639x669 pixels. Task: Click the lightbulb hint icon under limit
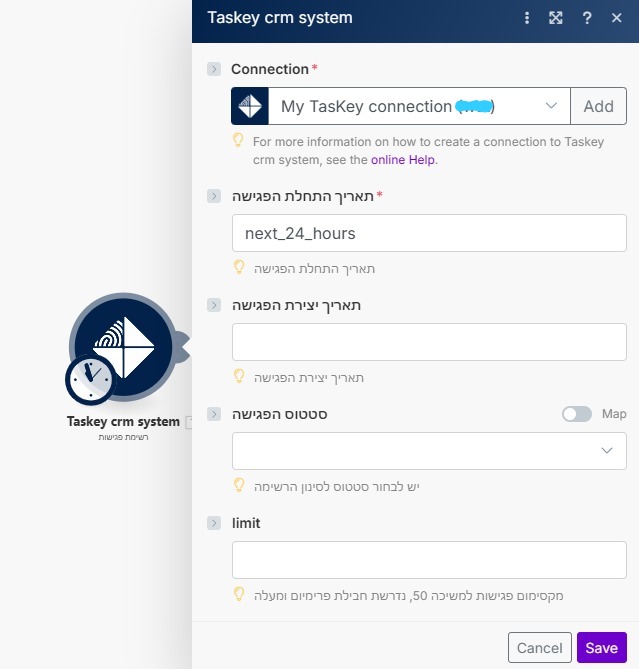coord(239,594)
